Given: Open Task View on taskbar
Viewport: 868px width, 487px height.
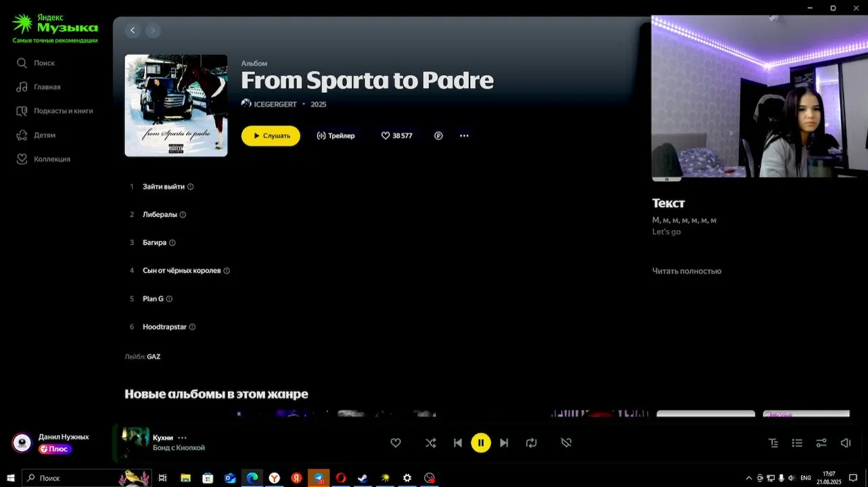Looking at the screenshot, I should click(x=163, y=478).
